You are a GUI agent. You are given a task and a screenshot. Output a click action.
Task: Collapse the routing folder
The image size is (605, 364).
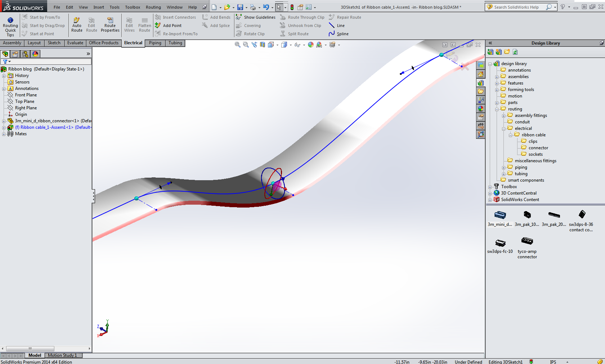pyautogui.click(x=497, y=109)
